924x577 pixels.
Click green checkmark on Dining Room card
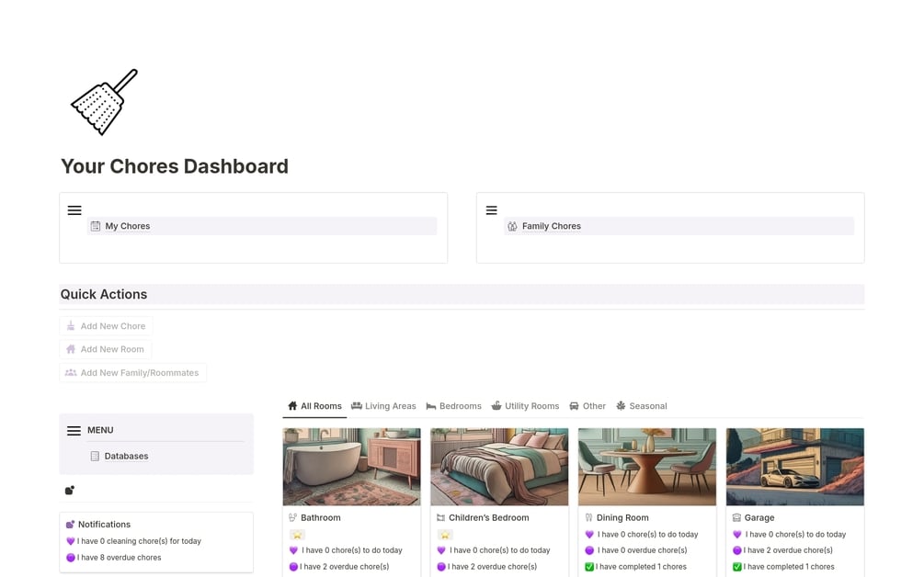pyautogui.click(x=589, y=567)
